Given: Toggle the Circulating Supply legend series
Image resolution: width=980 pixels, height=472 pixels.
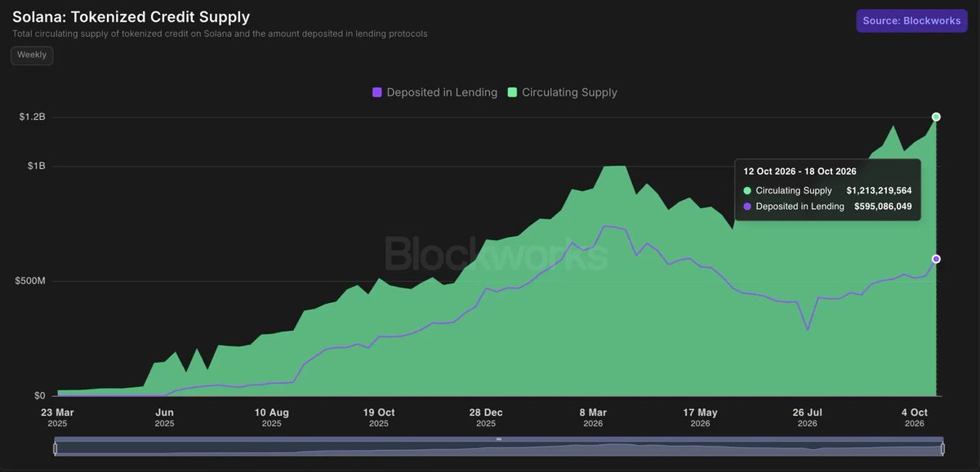Looking at the screenshot, I should point(562,92).
